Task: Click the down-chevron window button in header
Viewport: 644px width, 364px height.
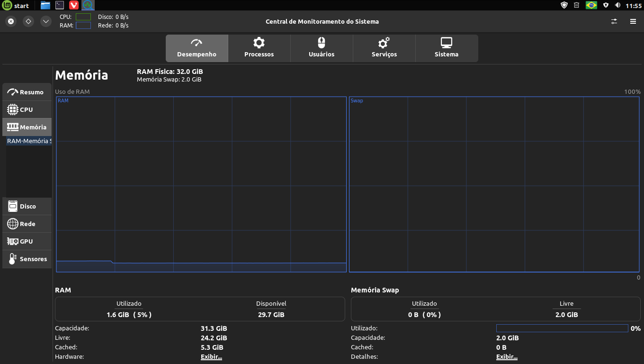Action: pyautogui.click(x=45, y=21)
